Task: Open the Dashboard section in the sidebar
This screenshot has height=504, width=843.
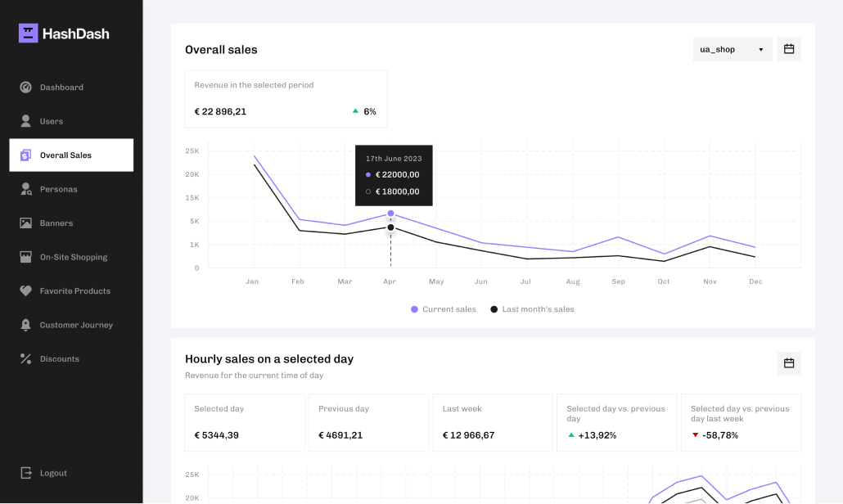Action: (26, 87)
